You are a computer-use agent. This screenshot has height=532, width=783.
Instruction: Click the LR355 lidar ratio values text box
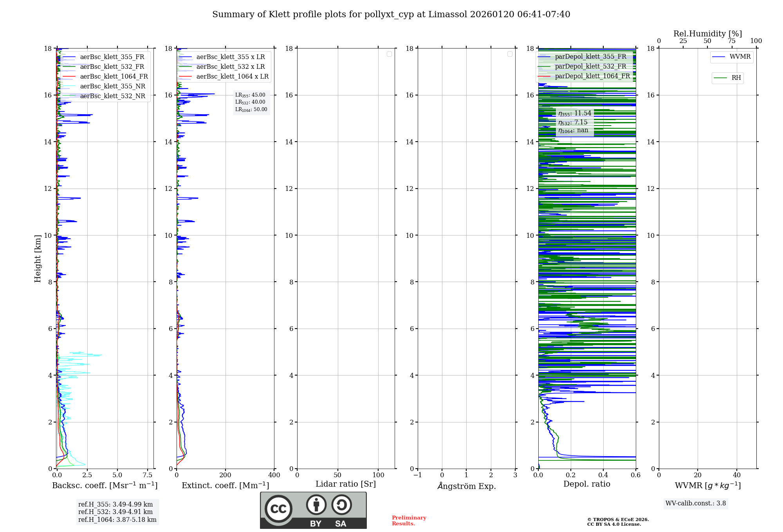click(251, 102)
